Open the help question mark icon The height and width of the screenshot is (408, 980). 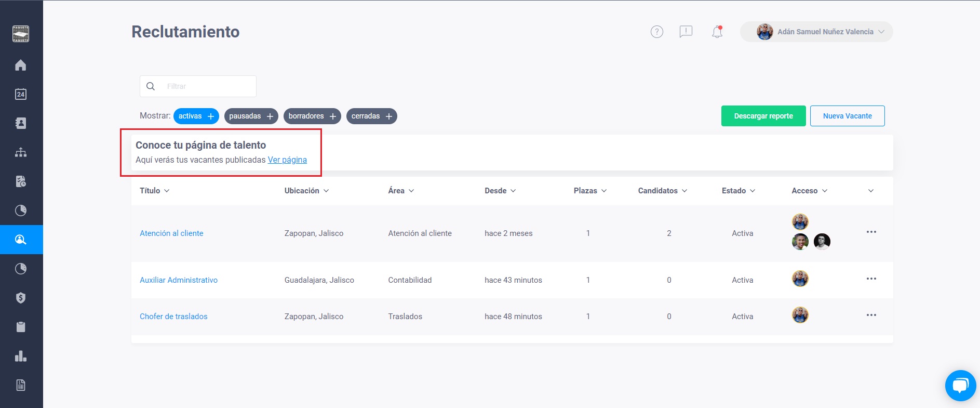click(x=657, y=32)
